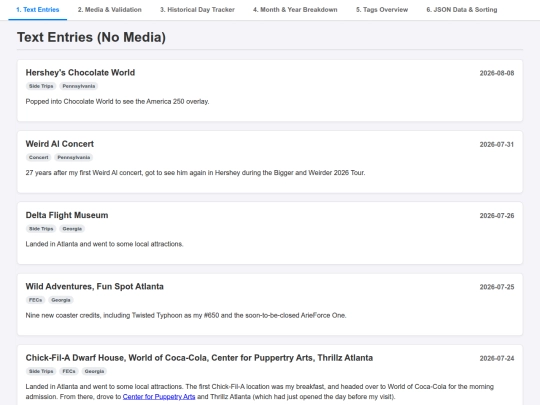Click the Concert tag on Weird Al entry
Image resolution: width=540 pixels, height=405 pixels.
39,157
